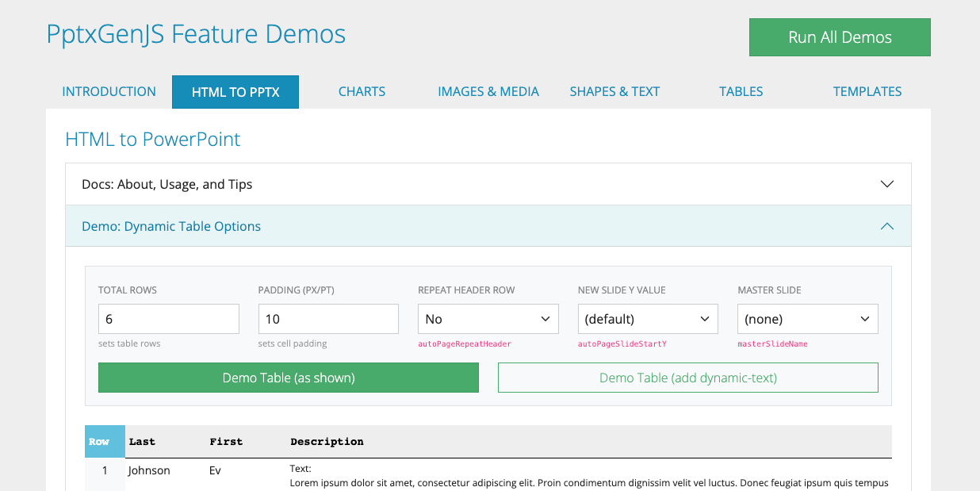Click Demo Table (as shown) button
The height and width of the screenshot is (491, 980).
[289, 378]
